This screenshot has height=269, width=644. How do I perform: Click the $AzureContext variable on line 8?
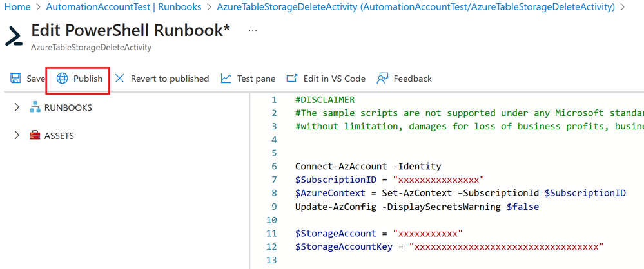pyautogui.click(x=330, y=193)
